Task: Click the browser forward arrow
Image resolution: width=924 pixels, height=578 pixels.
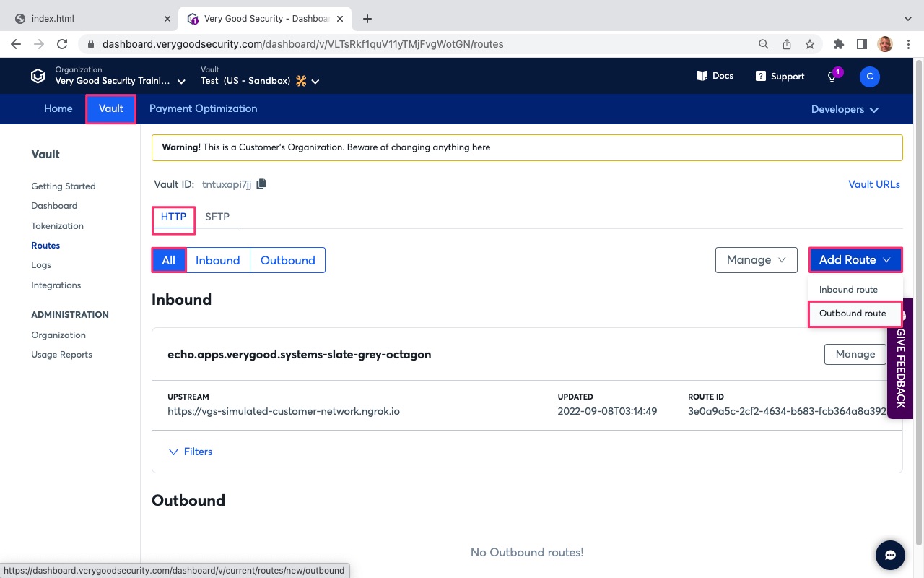Action: pos(39,44)
